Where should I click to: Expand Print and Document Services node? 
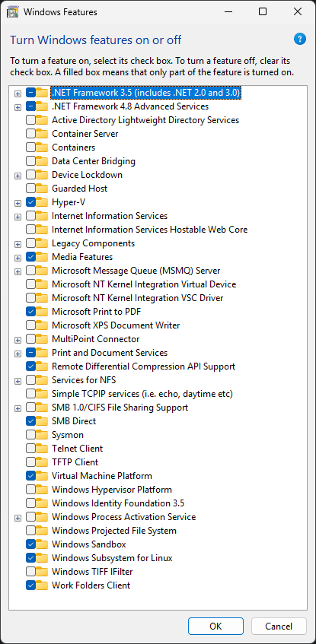pos(18,354)
